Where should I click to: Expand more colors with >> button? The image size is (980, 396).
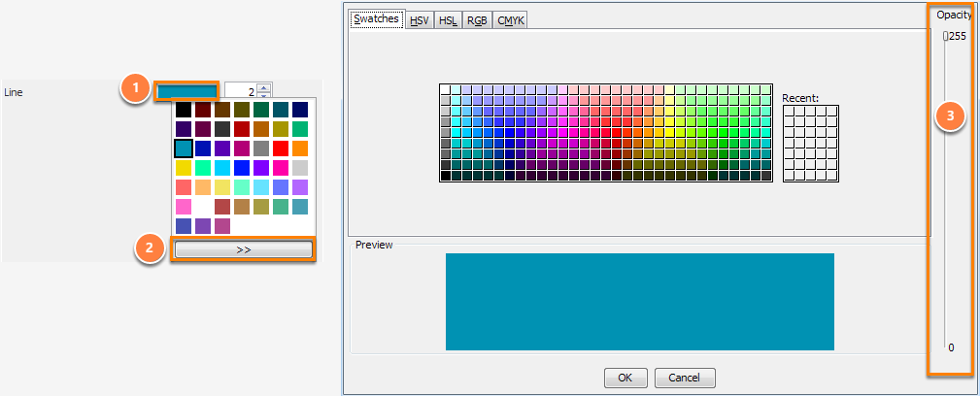click(243, 249)
